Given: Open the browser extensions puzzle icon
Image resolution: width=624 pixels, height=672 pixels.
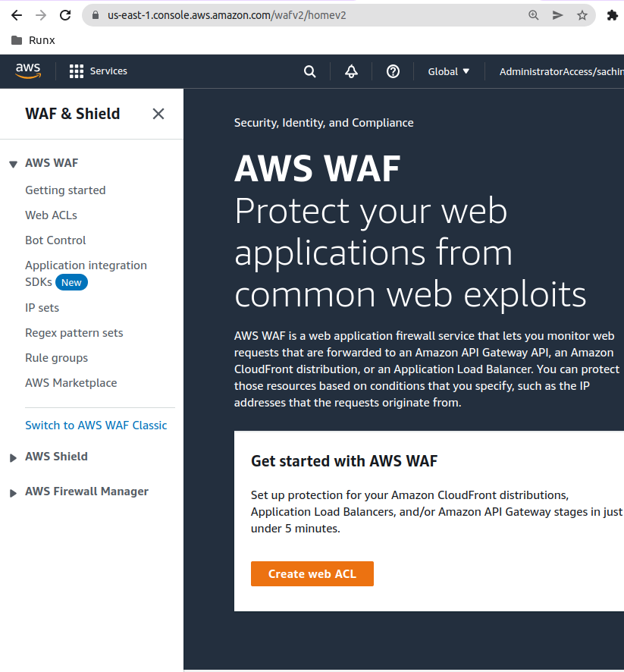Looking at the screenshot, I should (x=612, y=15).
